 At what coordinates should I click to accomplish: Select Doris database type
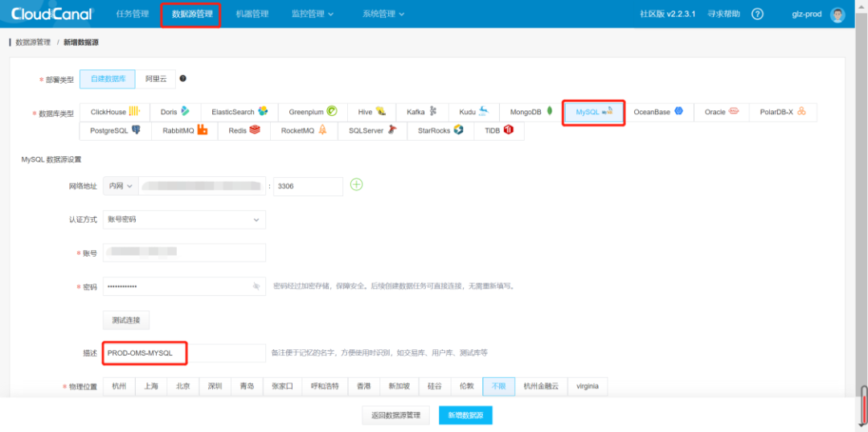click(175, 112)
